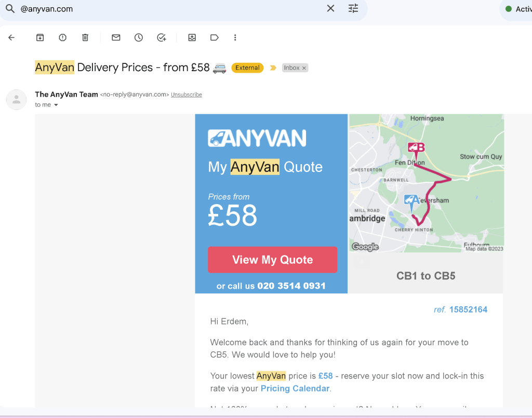Click the search magnifier icon
The image size is (532, 418).
point(10,8)
